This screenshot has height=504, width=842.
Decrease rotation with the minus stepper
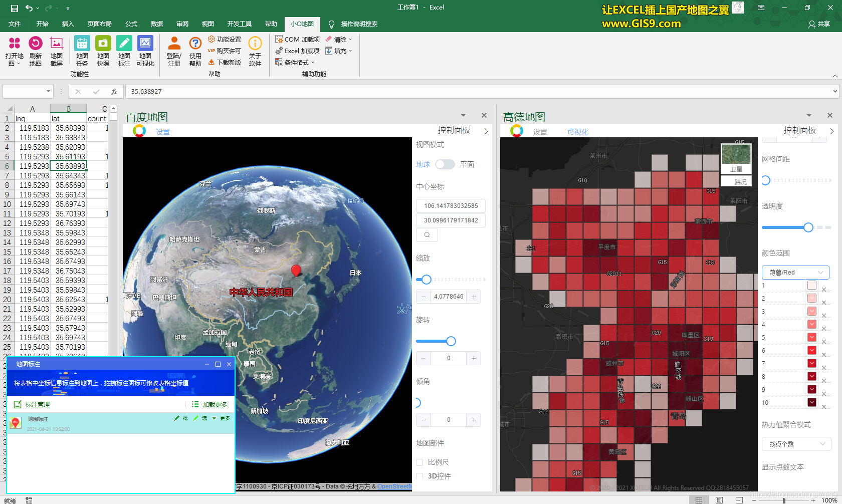424,358
